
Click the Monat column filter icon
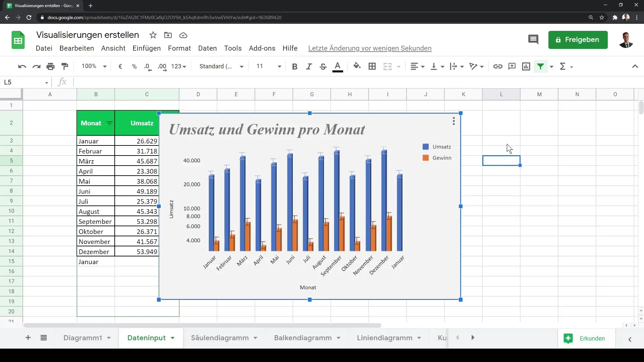[x=109, y=123]
